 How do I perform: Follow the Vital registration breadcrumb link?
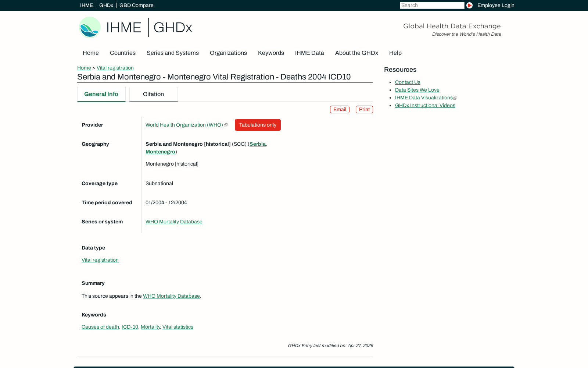point(115,68)
